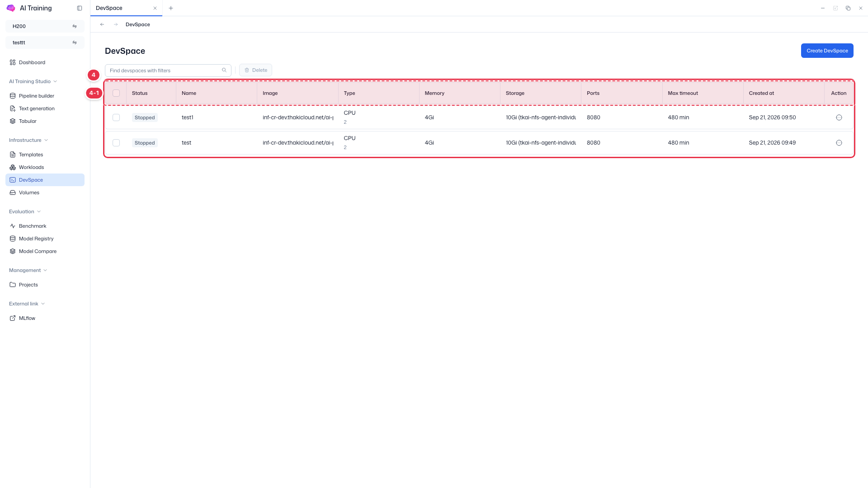The height and width of the screenshot is (488, 868).
Task: Open the Projects page
Action: coord(45,285)
